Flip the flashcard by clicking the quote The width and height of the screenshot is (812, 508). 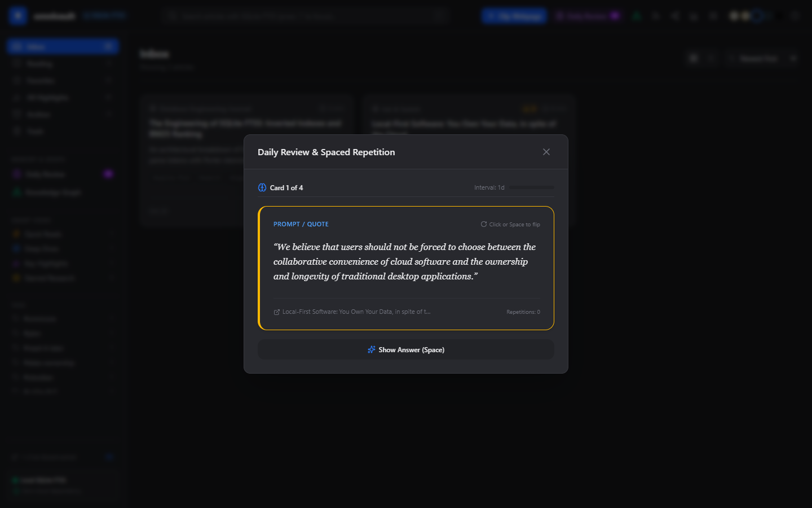tap(406, 262)
